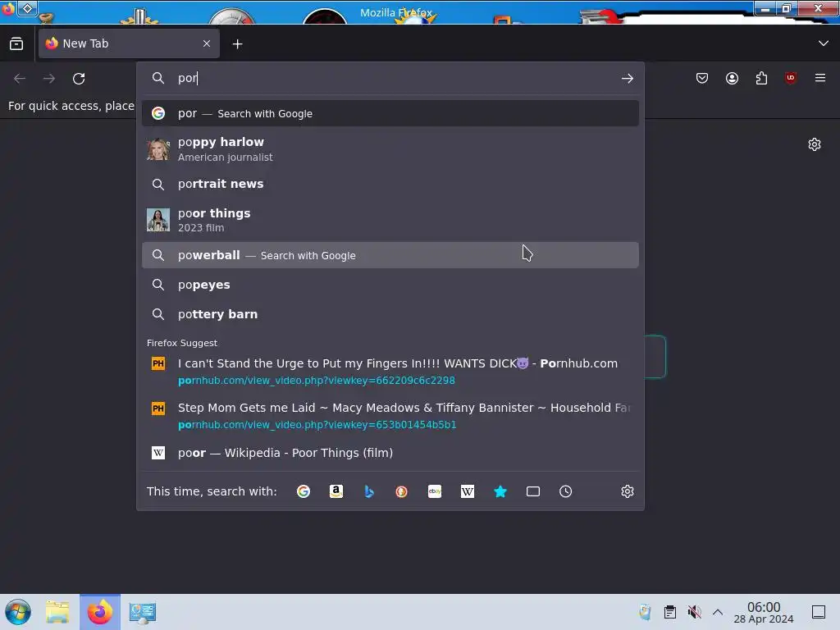Search open Tabs using the tab icon
Screen dimensions: 840x630
pos(533,491)
